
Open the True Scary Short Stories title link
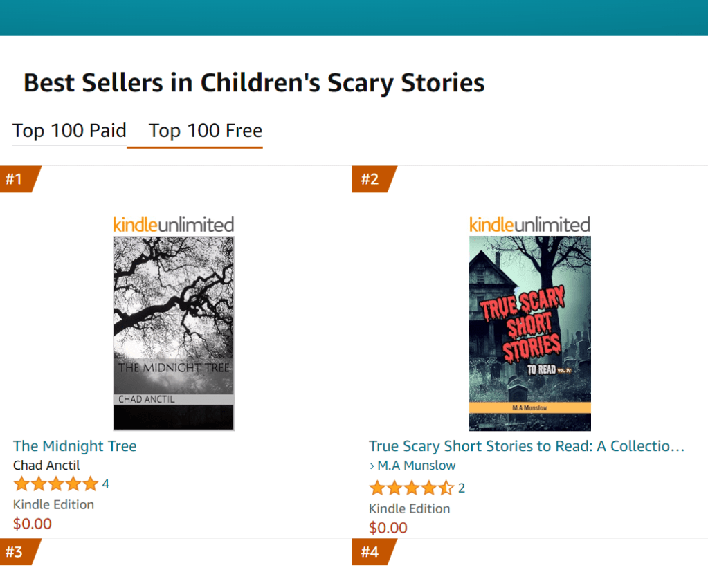pos(526,446)
